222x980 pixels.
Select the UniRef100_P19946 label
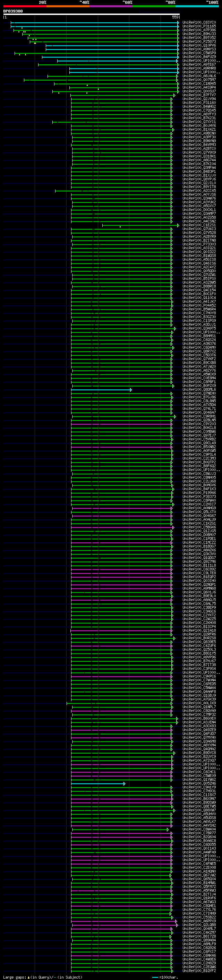(199, 493)
